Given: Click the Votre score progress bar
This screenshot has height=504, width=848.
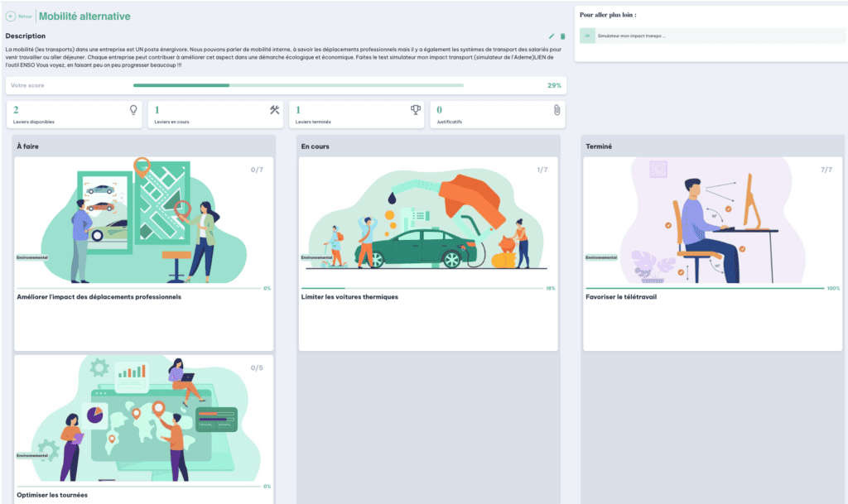Looking at the screenshot, I should (298, 85).
